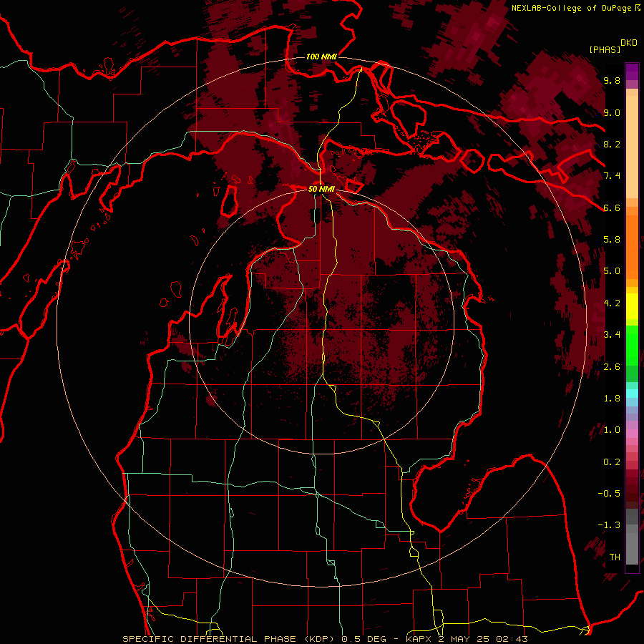This screenshot has height=644, width=644.
Task: Click the DKD product label above scale
Action: [629, 43]
